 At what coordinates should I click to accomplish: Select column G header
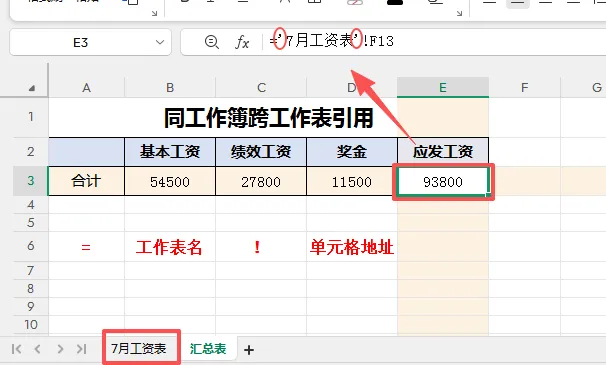(x=584, y=87)
